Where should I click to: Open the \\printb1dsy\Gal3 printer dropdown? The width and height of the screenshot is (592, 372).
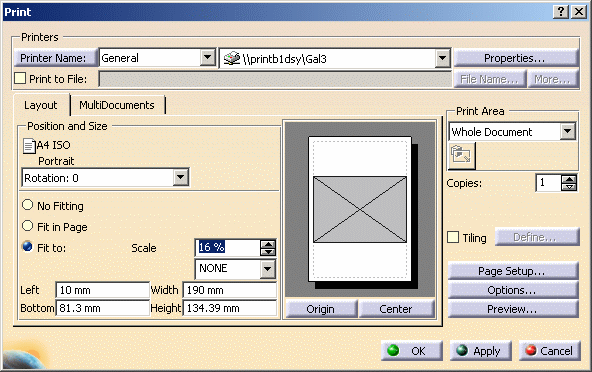tap(442, 58)
